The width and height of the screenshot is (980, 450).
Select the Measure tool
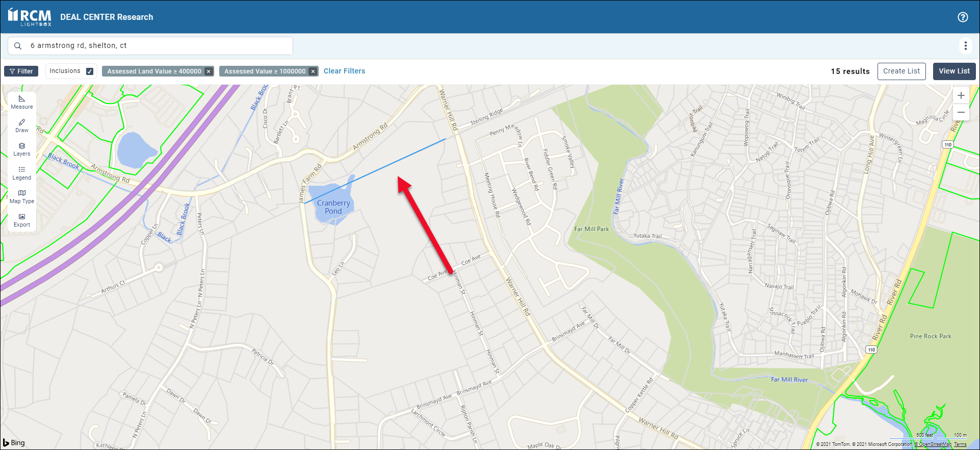[x=22, y=102]
